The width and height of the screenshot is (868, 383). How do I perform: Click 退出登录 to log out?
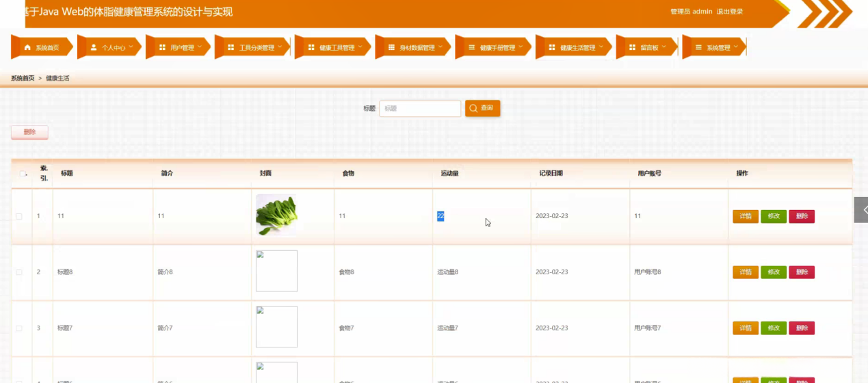click(x=730, y=12)
